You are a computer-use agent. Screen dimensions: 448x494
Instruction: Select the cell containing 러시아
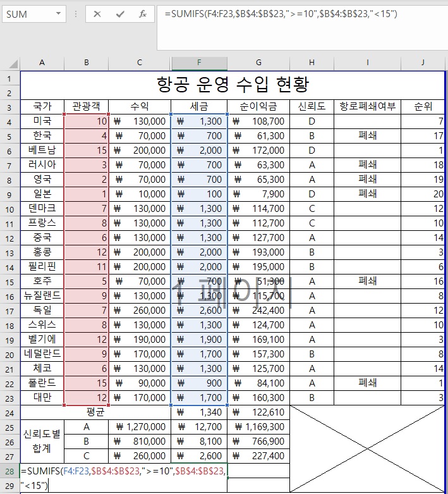(42, 164)
